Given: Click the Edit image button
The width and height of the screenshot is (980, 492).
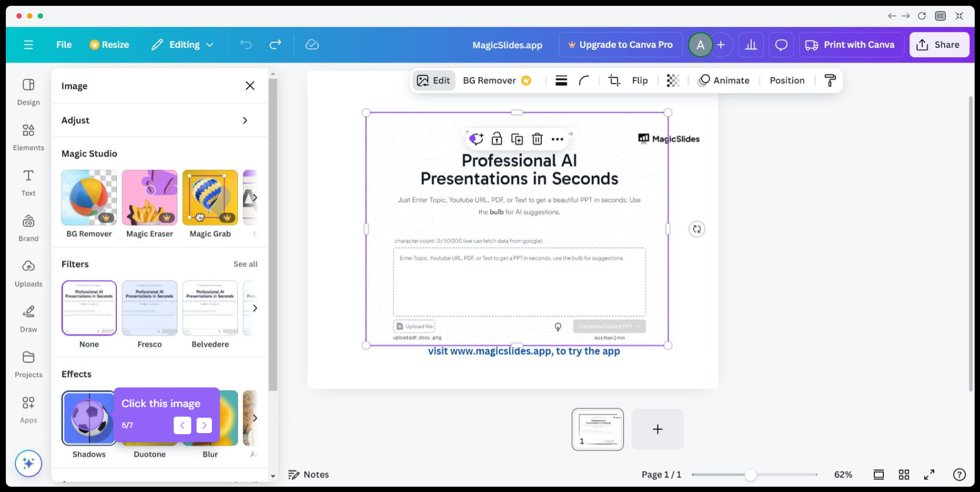Looking at the screenshot, I should tap(433, 81).
